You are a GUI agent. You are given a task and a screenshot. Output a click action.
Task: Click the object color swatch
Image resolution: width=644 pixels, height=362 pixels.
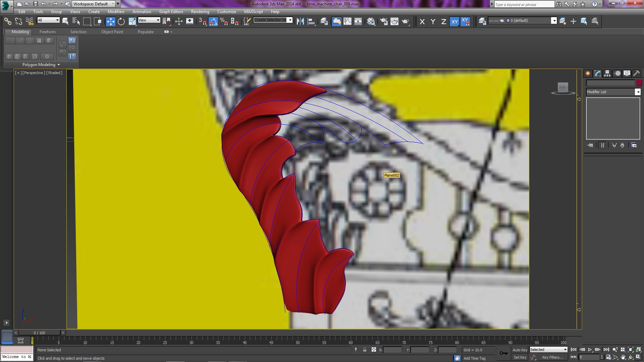click(639, 83)
